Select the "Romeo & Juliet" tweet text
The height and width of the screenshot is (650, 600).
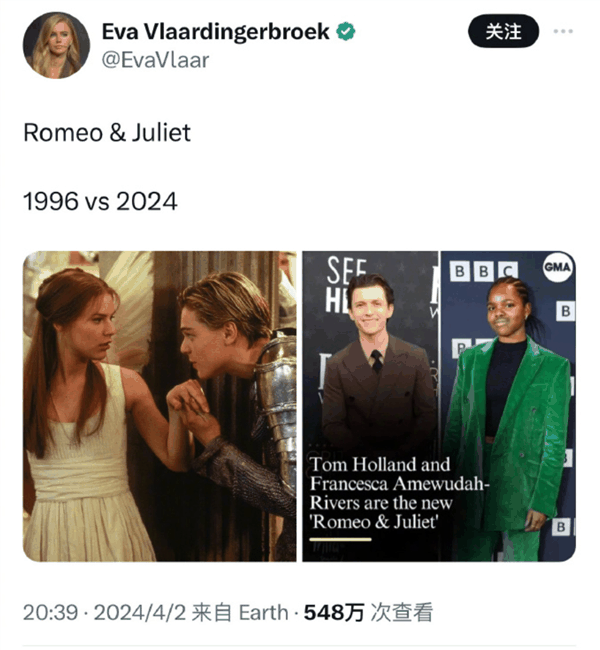click(107, 133)
